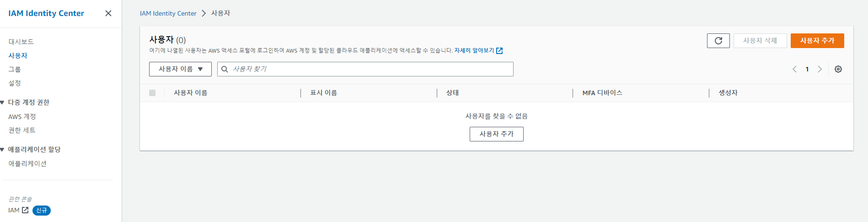
Task: Close the IAM Identity Center side panel
Action: click(108, 13)
